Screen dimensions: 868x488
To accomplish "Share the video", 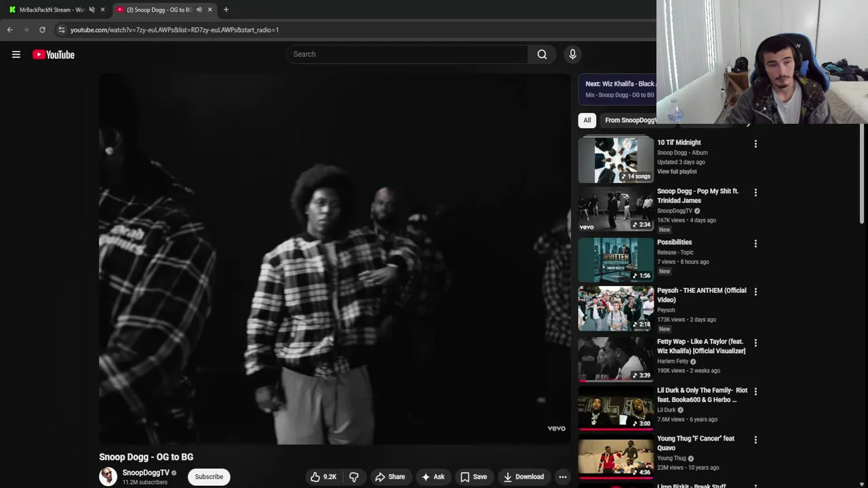I will [x=390, y=476].
